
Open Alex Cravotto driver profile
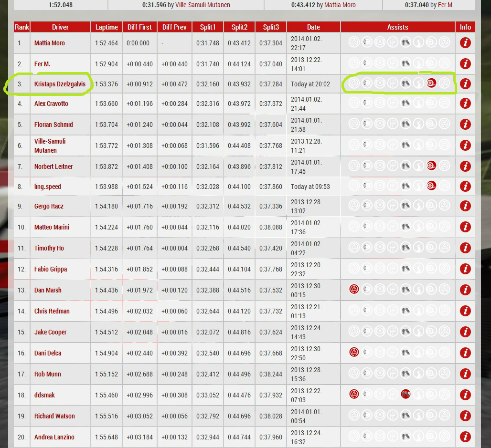[x=51, y=104]
